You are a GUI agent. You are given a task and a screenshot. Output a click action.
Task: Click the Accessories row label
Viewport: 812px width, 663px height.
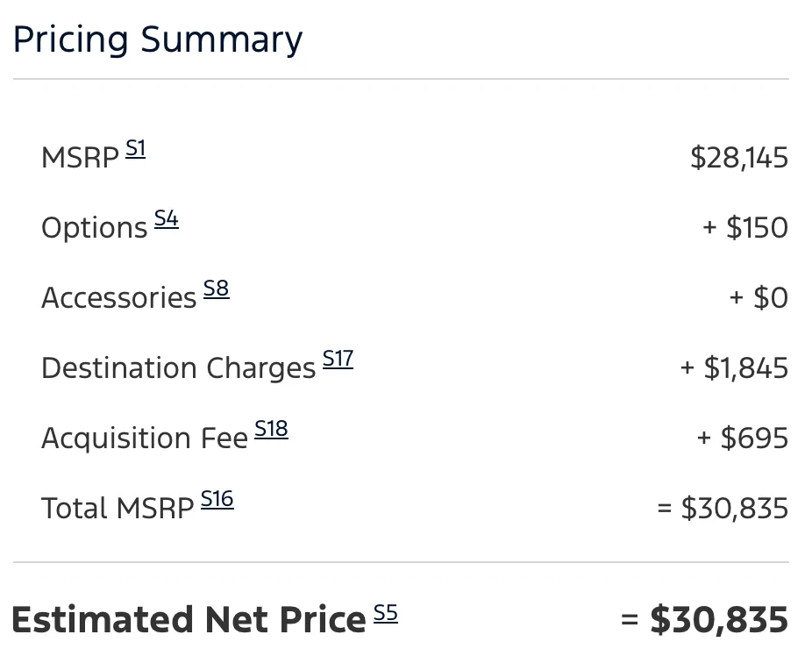point(119,298)
